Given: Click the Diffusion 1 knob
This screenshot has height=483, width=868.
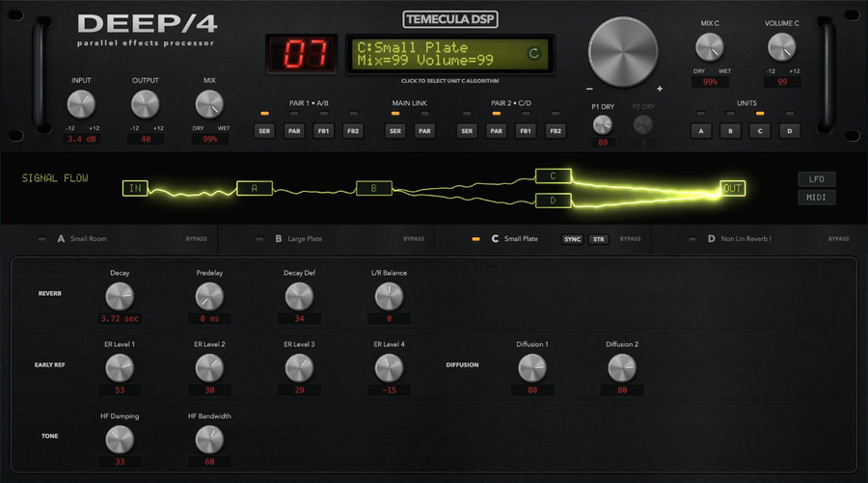Looking at the screenshot, I should (x=532, y=368).
